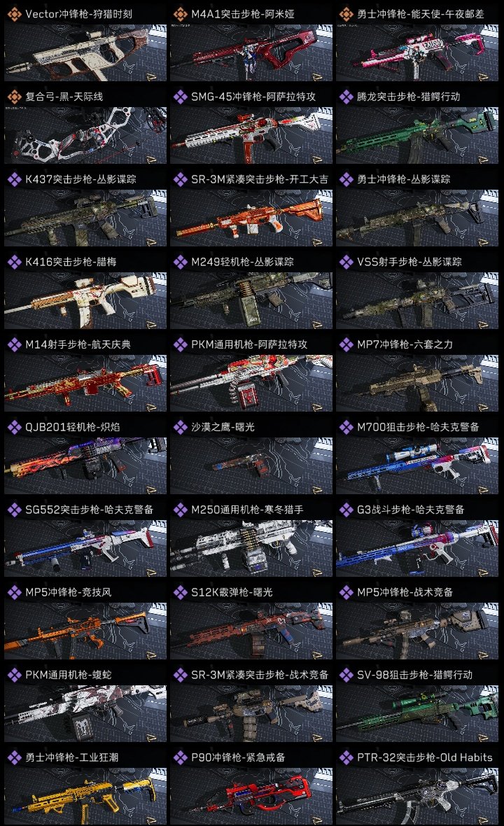Select the M250通用机枪-寒冬猎手 weapon image
Image resolution: width=504 pixels, height=826 pixels.
pyautogui.click(x=251, y=548)
